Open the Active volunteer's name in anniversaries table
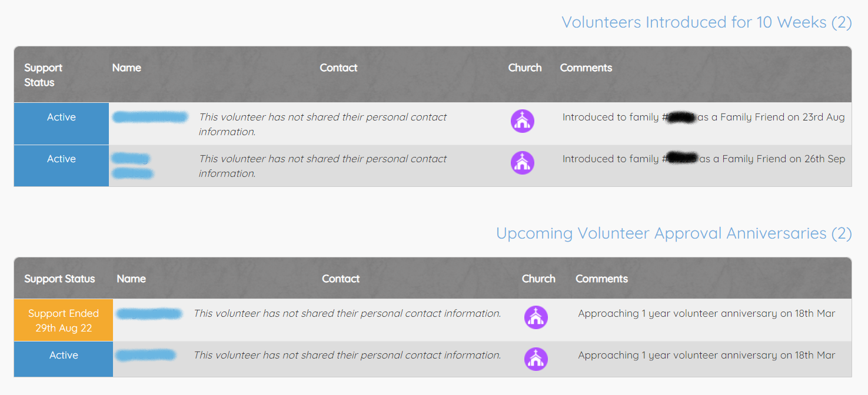The height and width of the screenshot is (395, 868). point(145,355)
